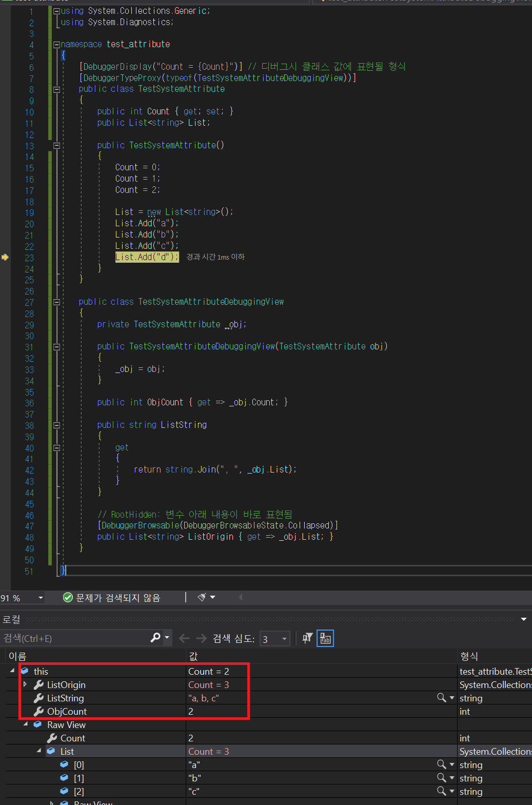
Task: Click in the 검색(Ctrl+E) search field
Action: coord(74,638)
